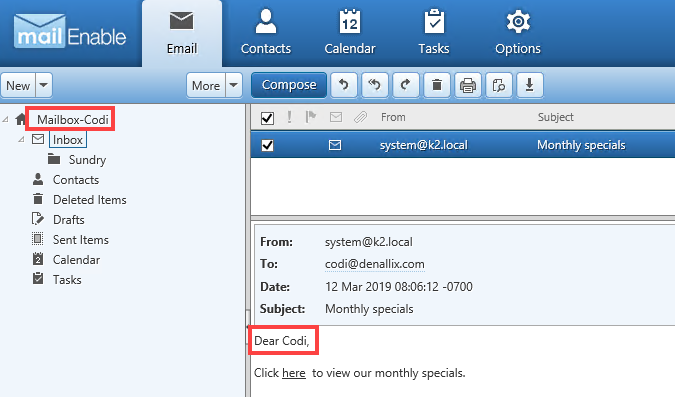Open the New button dropdown arrow

43,85
